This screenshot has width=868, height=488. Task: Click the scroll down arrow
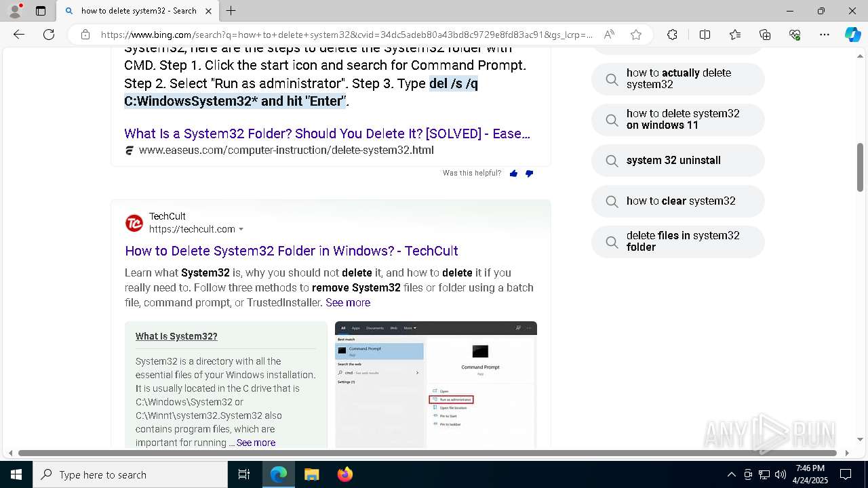(861, 439)
